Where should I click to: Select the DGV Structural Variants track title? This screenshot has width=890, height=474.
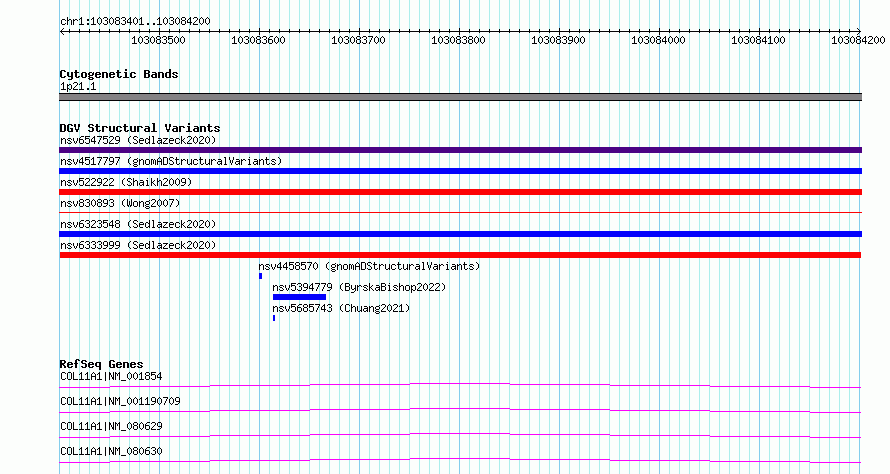tap(140, 128)
